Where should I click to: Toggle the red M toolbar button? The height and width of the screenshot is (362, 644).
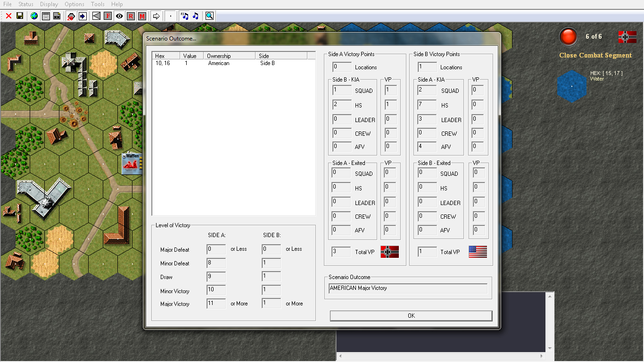(142, 16)
